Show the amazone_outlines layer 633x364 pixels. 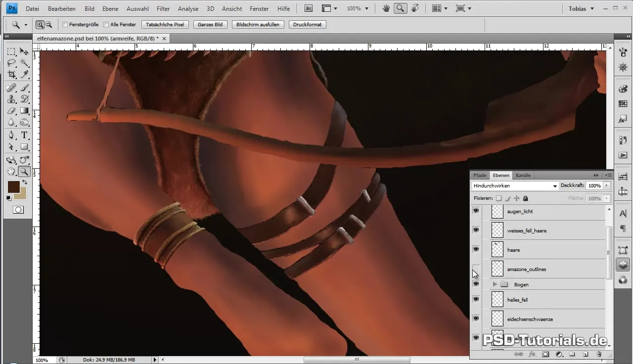coord(476,269)
